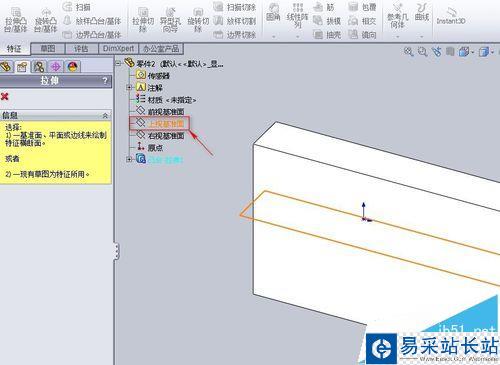500x365 pixels.
Task: Open the PropertyManager panel tab
Action: [x=22, y=66]
